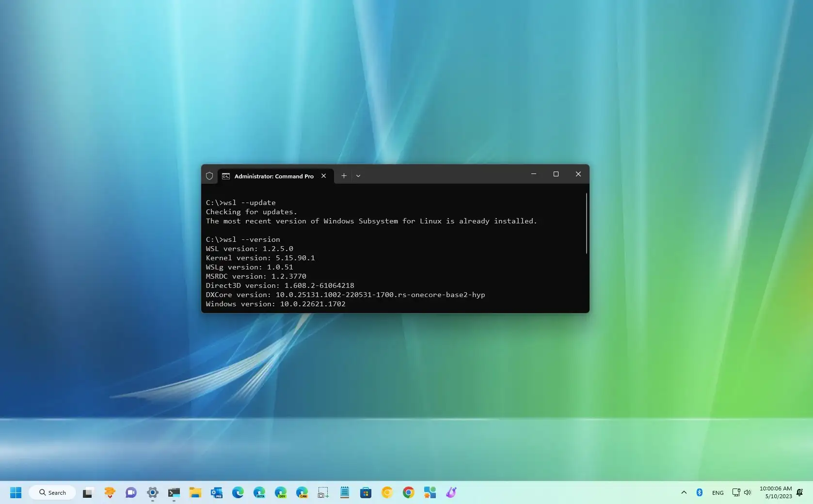
Task: Launch Microsoft Edge from the taskbar
Action: click(238, 492)
